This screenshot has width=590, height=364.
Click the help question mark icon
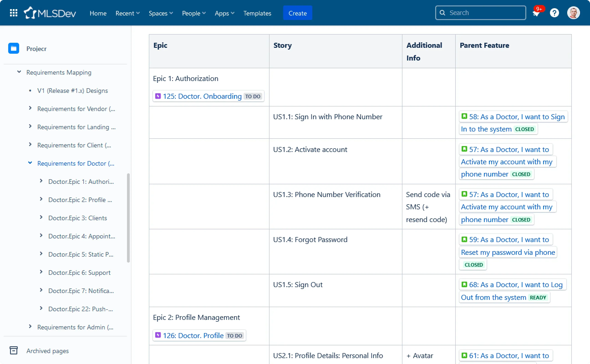point(554,13)
